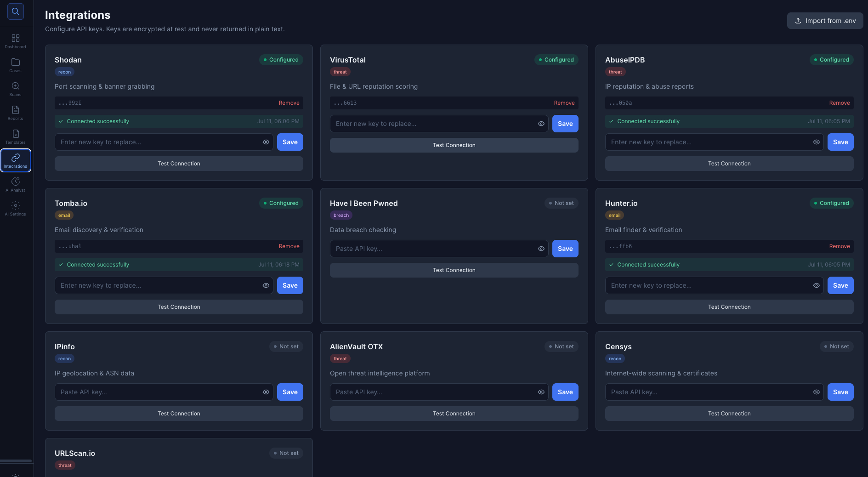Reveal the VirusTotal API key input

(541, 124)
